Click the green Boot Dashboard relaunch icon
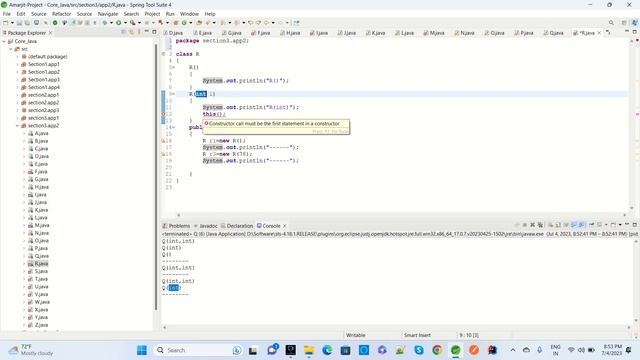Viewport: 640px width, 360px height. [x=55, y=23]
